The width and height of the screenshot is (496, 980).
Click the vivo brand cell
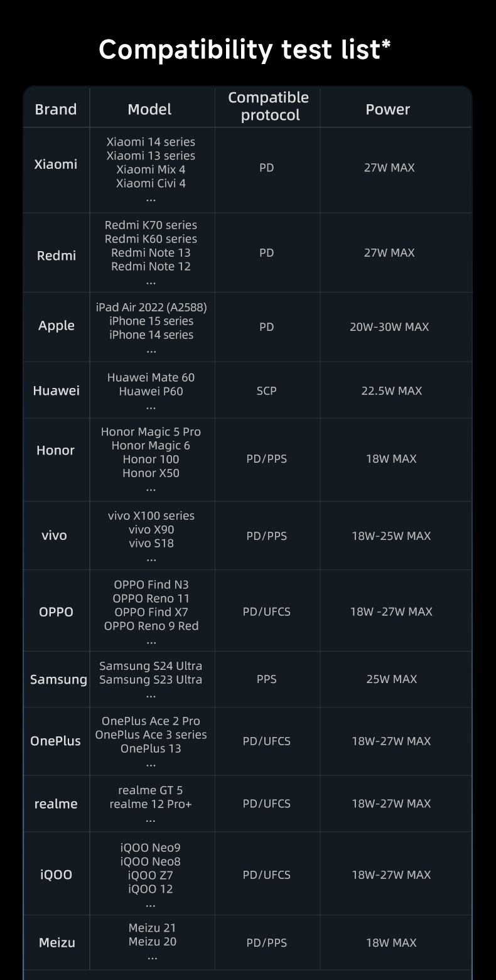(54, 536)
